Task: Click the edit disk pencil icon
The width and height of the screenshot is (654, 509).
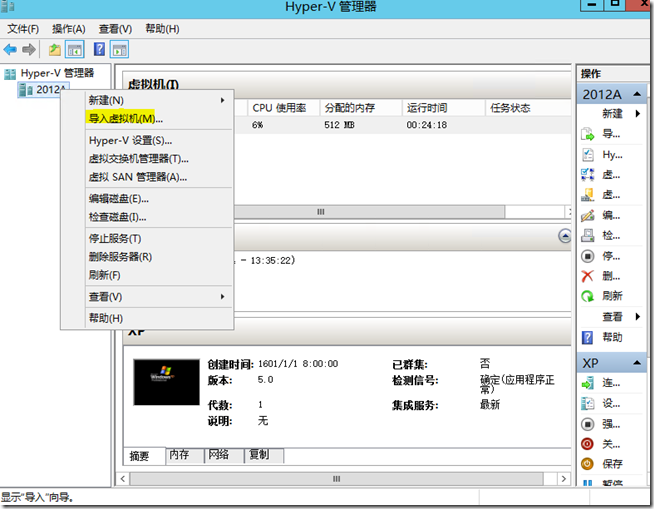Action: coord(587,215)
